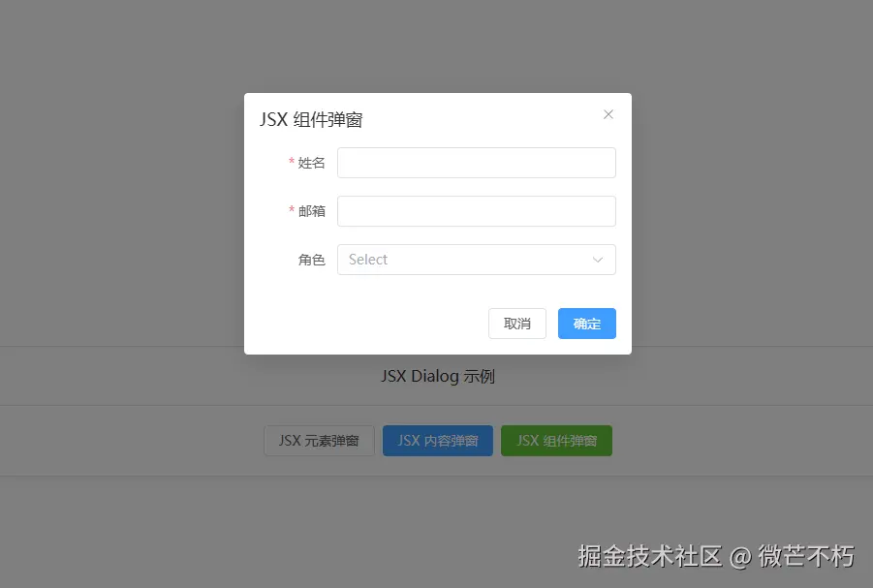Click the green JSX 组件弹窗 button

(556, 441)
